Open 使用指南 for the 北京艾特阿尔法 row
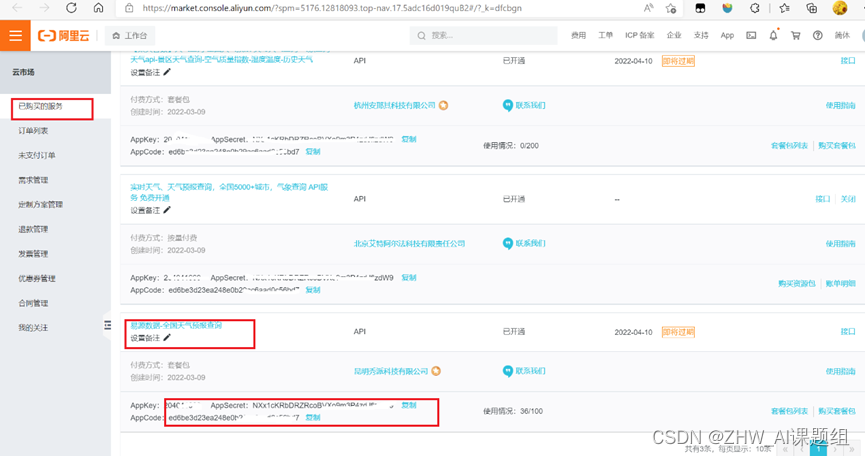Screen dimensions: 865x456 [841, 243]
